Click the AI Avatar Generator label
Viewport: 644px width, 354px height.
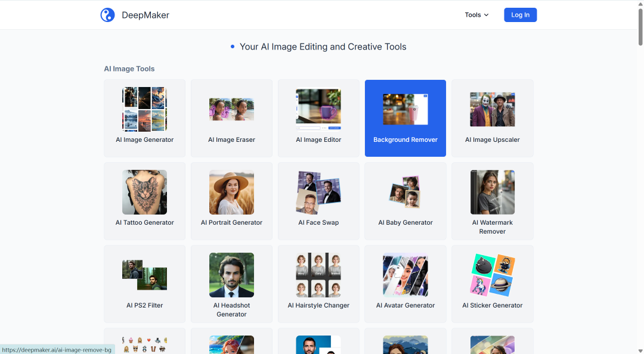405,306
